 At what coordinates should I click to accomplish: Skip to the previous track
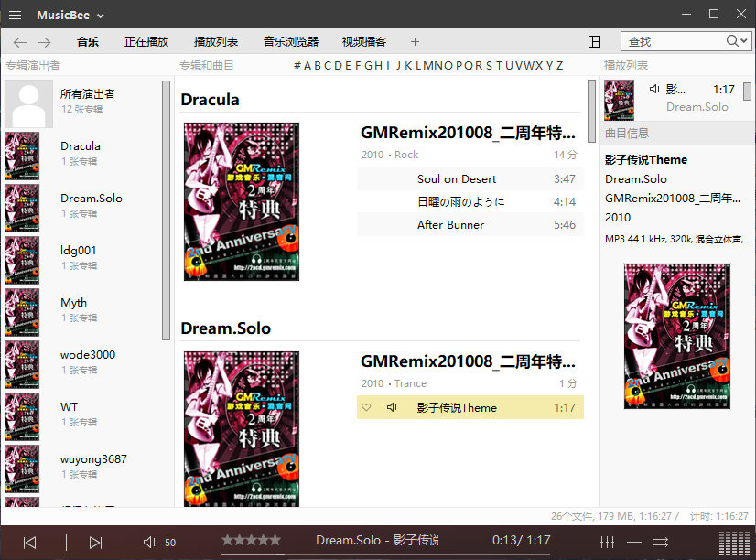(28, 542)
